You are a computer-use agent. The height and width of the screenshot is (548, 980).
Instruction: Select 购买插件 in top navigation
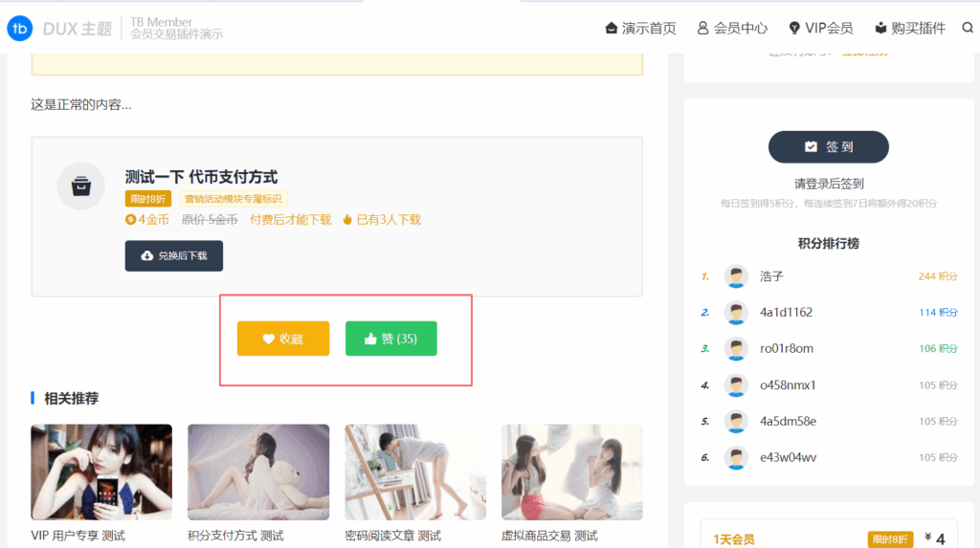pos(910,28)
